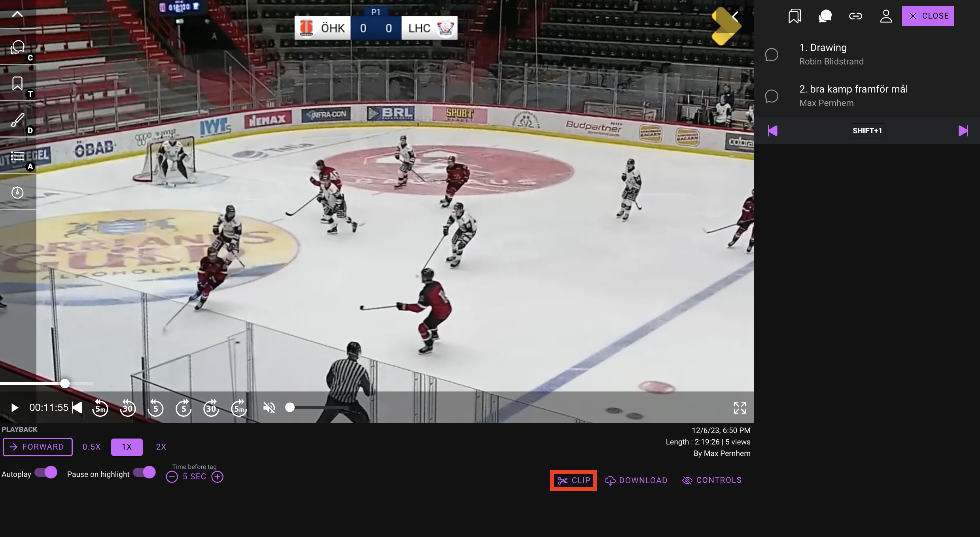Enter fullscreen video mode
This screenshot has height=537, width=980.
pyautogui.click(x=740, y=408)
